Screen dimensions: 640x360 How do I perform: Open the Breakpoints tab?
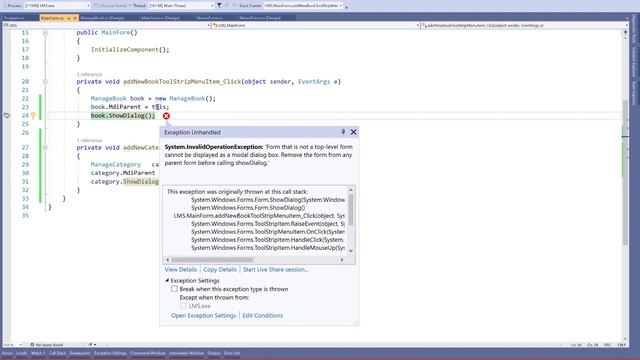tap(80, 353)
